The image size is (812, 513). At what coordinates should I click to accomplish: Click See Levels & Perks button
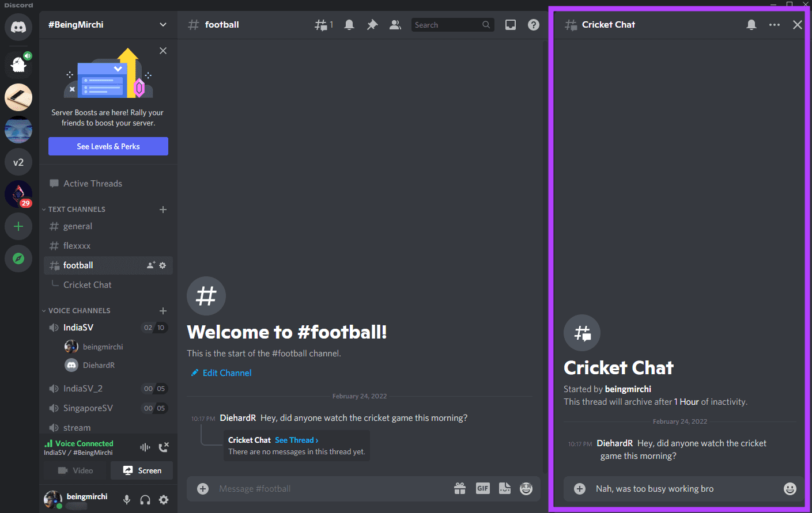pyautogui.click(x=108, y=146)
